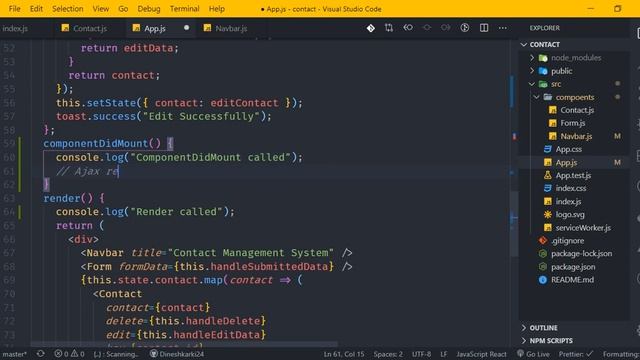The height and width of the screenshot is (360, 640).
Task: Click the circular run icon in editor toolbar
Action: coord(464,28)
